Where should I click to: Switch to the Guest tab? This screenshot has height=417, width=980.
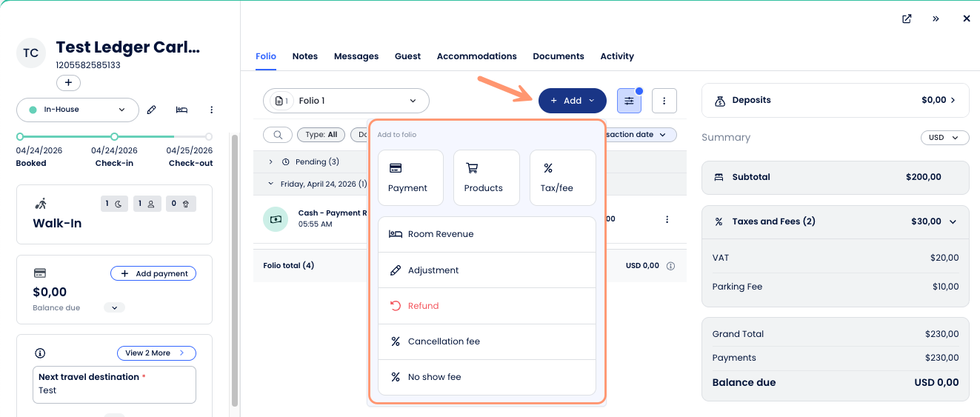[407, 56]
